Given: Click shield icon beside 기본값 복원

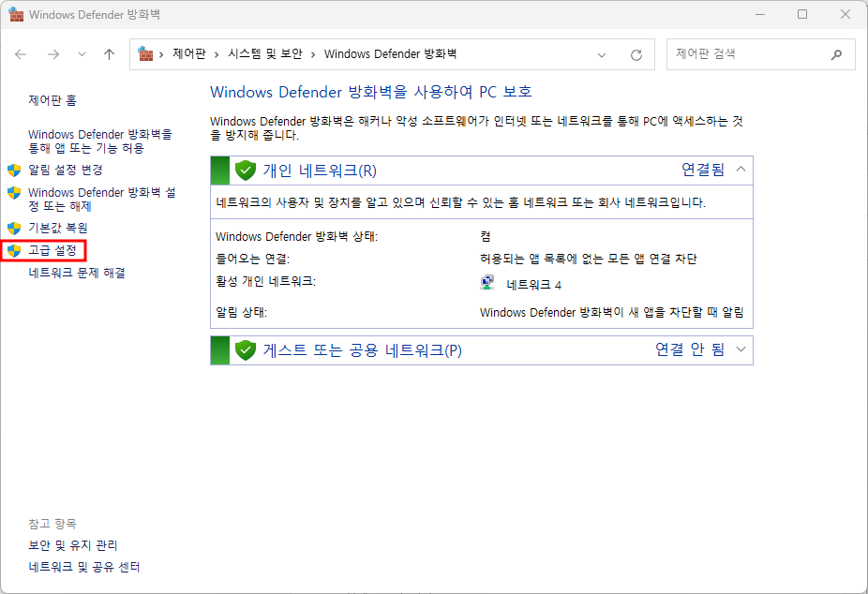Looking at the screenshot, I should (x=14, y=228).
